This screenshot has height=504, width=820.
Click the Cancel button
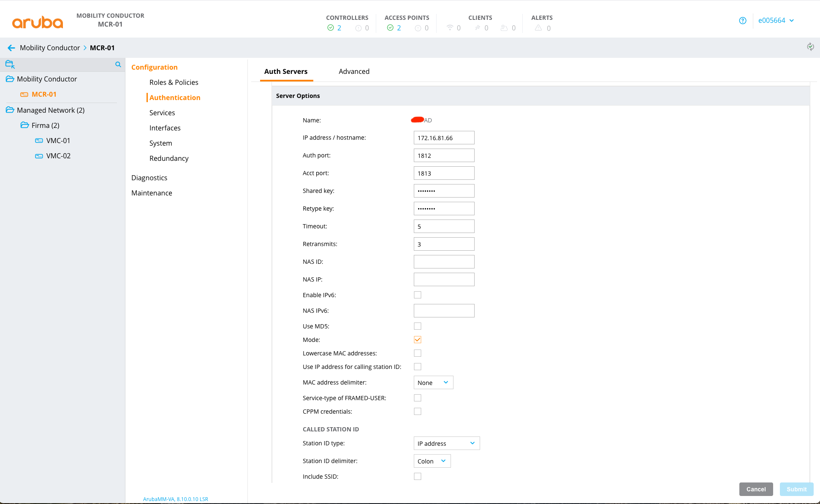click(x=756, y=489)
